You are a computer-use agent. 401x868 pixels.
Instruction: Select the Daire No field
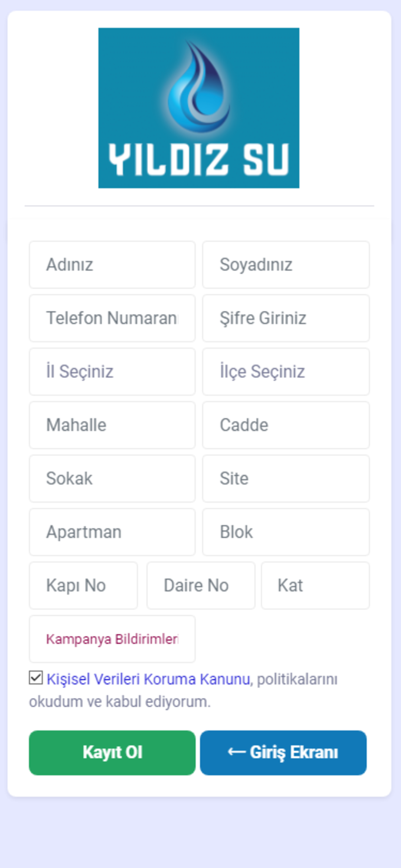(x=201, y=585)
